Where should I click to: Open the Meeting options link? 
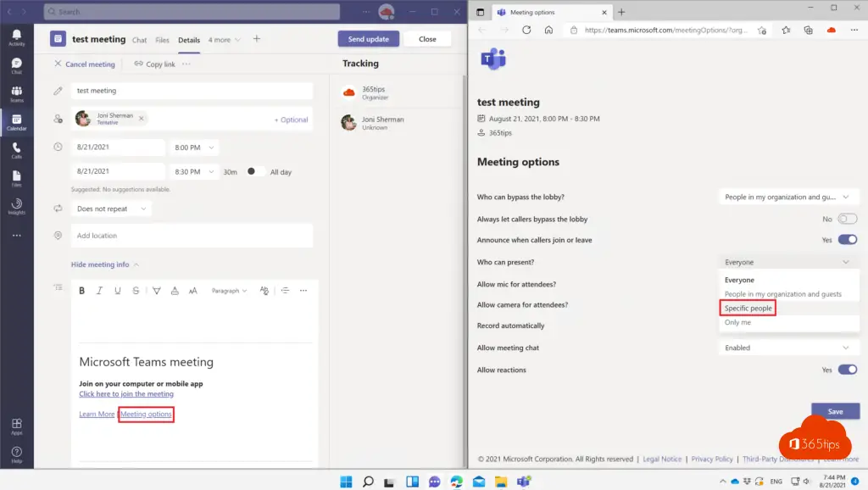pyautogui.click(x=147, y=415)
